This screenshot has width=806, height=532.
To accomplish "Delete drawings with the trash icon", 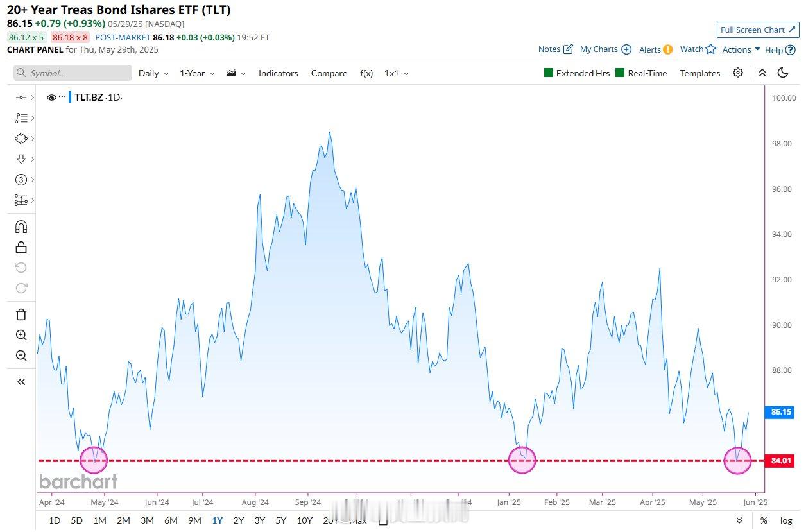I will point(21,314).
